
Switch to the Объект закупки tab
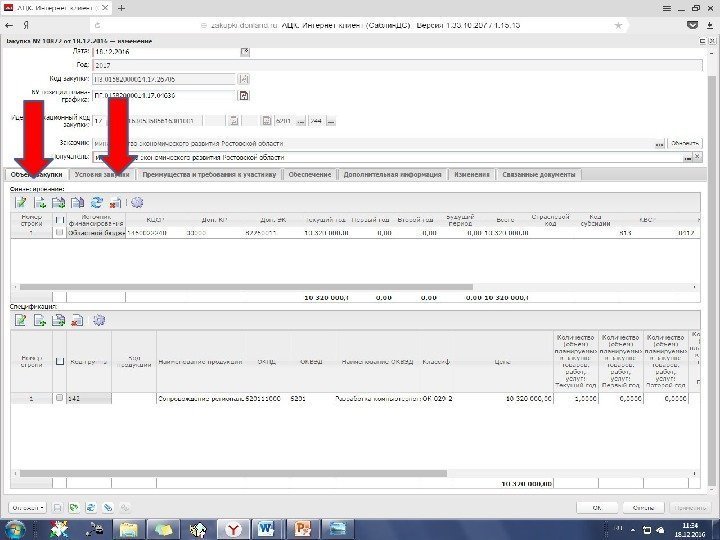coord(36,174)
